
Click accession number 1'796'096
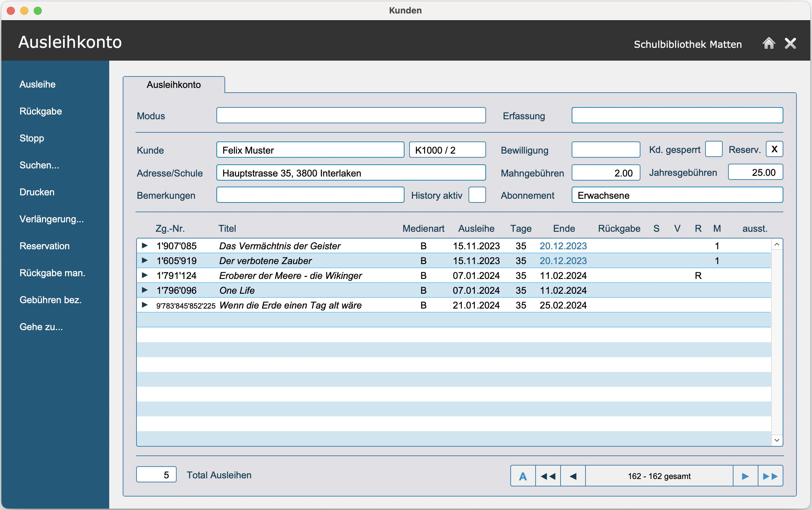point(176,290)
